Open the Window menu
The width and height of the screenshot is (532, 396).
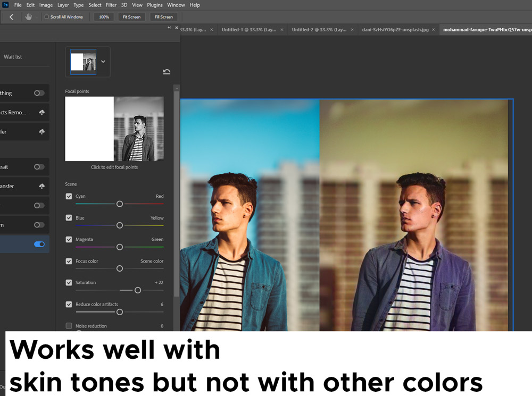(x=176, y=5)
